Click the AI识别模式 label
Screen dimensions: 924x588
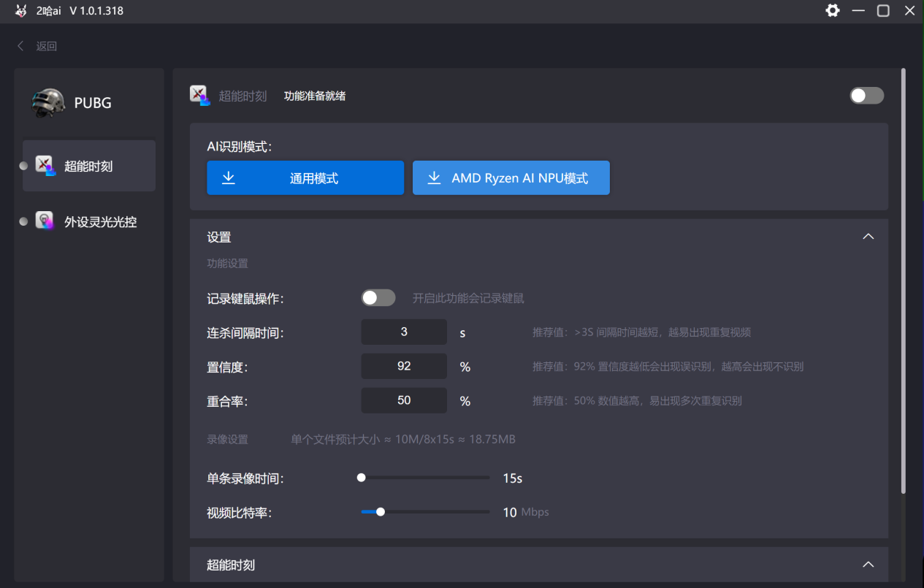click(240, 147)
